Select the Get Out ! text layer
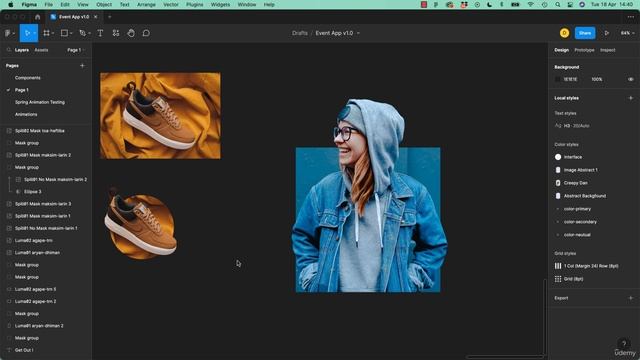 (x=24, y=350)
